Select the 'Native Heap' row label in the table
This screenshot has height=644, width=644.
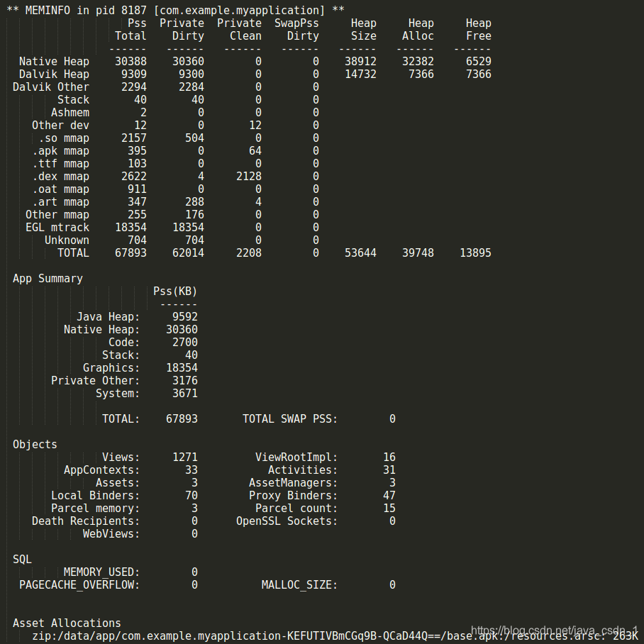coord(54,62)
